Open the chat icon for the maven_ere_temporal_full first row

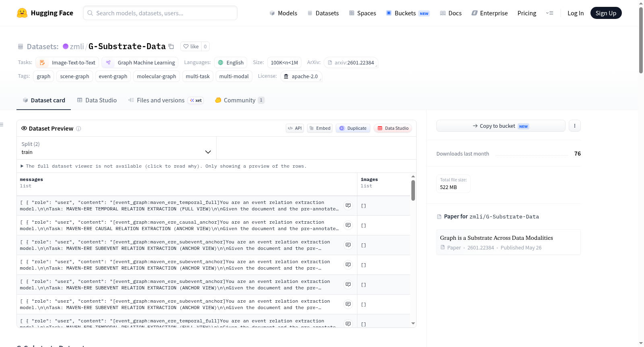point(348,206)
